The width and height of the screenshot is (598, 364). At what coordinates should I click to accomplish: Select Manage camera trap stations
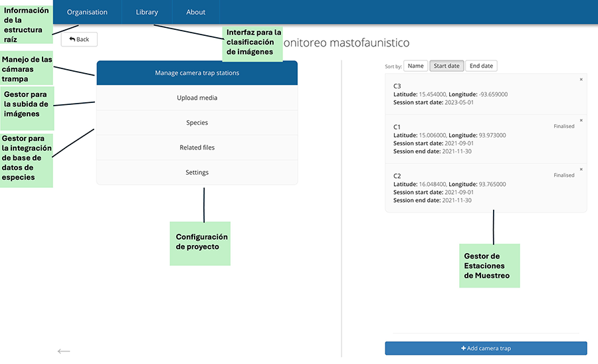(197, 73)
